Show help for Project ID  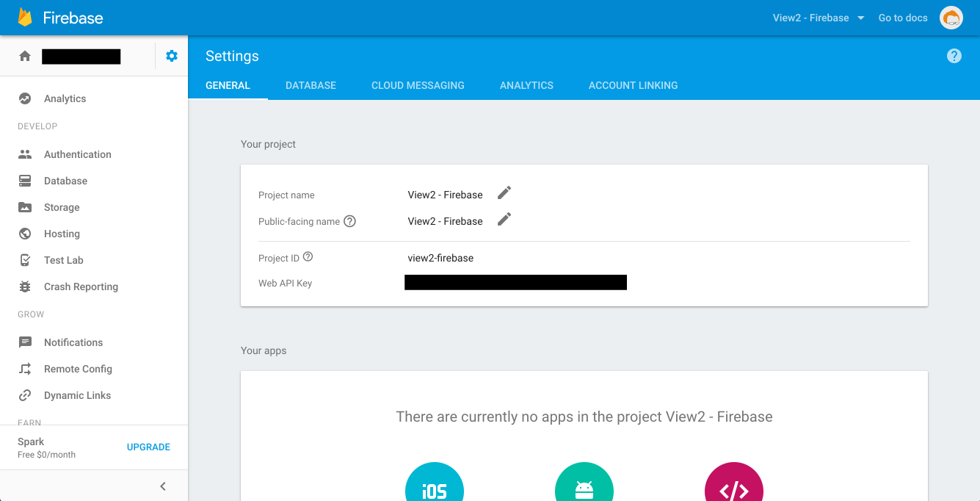308,257
